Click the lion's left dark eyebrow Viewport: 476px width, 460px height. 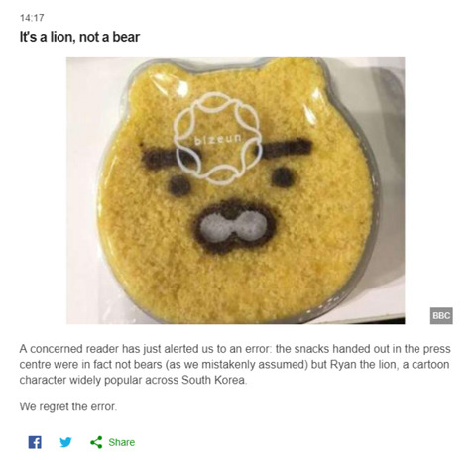[x=165, y=158]
